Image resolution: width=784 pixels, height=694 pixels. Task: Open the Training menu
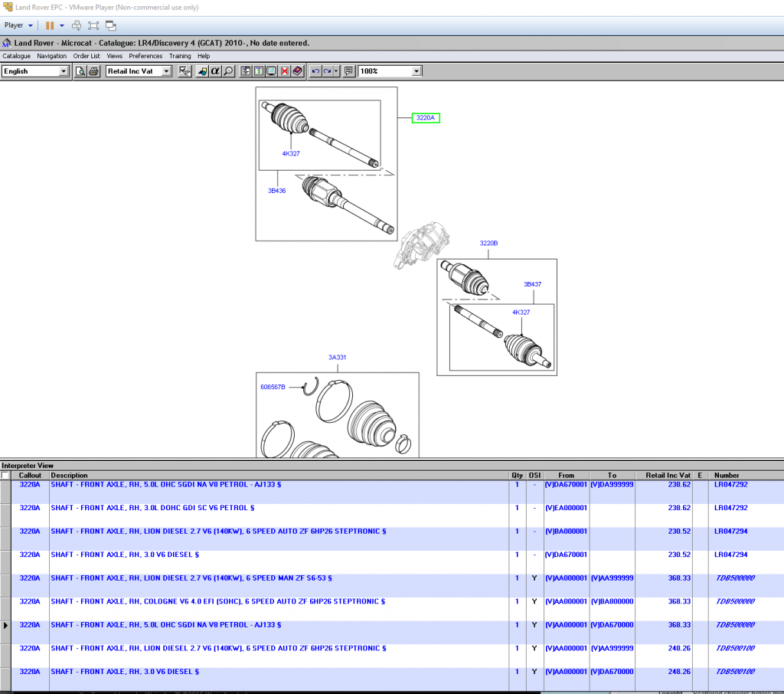pyautogui.click(x=180, y=56)
